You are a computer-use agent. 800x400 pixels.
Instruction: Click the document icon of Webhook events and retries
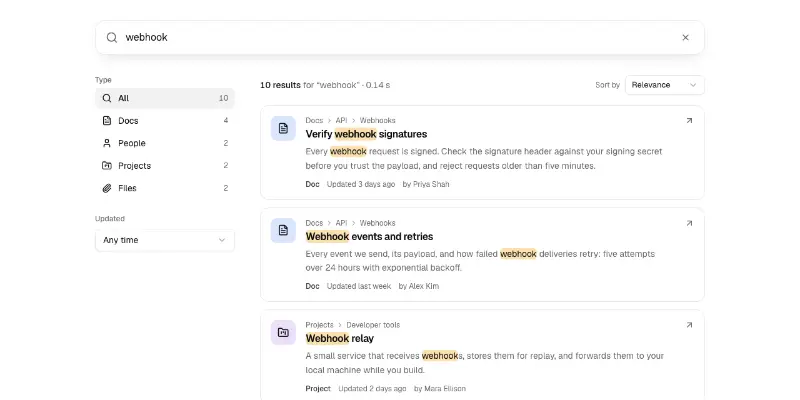click(283, 230)
